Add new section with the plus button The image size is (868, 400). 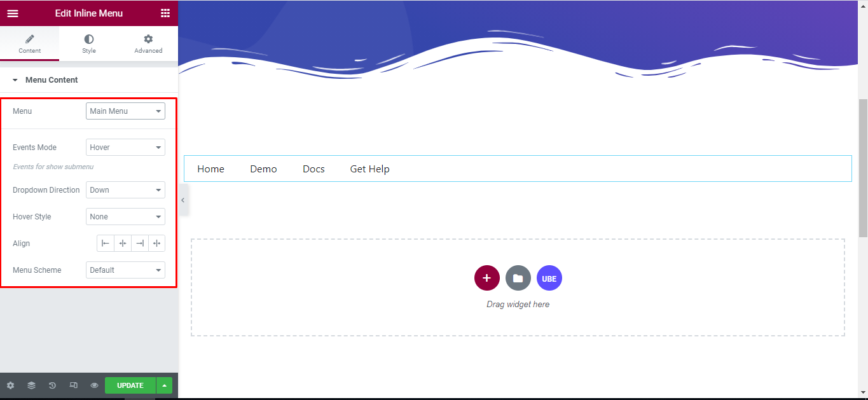[x=487, y=278]
